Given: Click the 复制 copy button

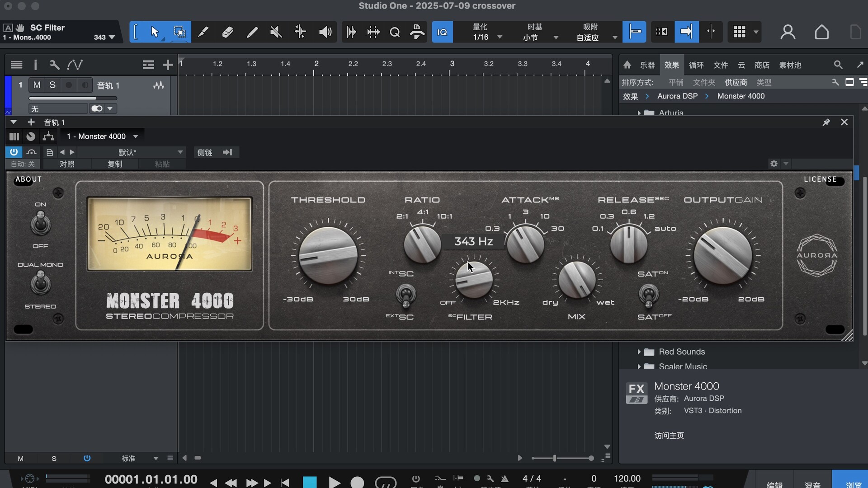Looking at the screenshot, I should tap(115, 164).
